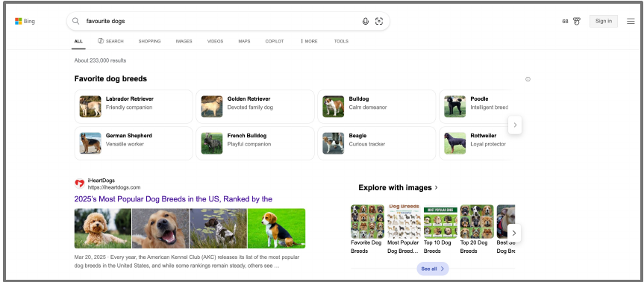The image size is (644, 282).
Task: Open the TOOLS option
Action: (341, 42)
